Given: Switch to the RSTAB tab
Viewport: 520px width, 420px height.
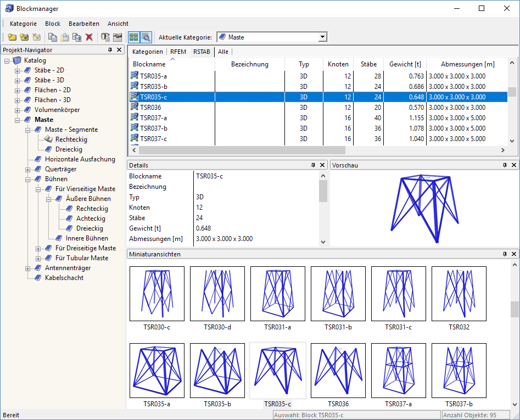Looking at the screenshot, I should click(202, 52).
